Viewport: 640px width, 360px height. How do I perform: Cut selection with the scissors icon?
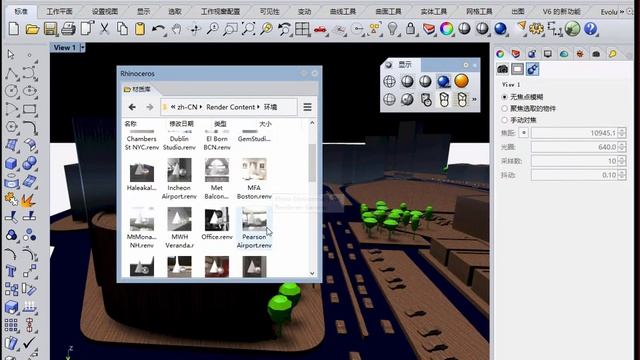point(104,29)
